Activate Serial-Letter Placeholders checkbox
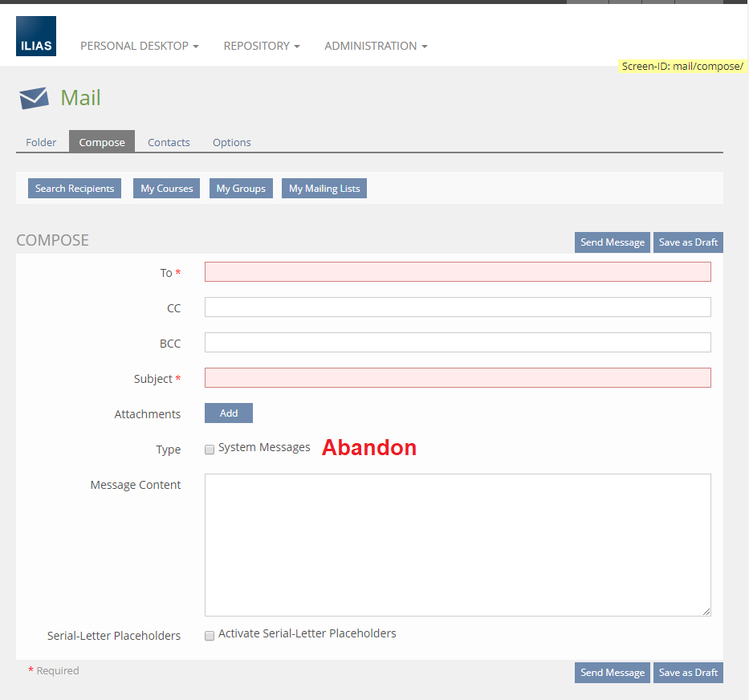The height and width of the screenshot is (700, 749). coord(210,635)
